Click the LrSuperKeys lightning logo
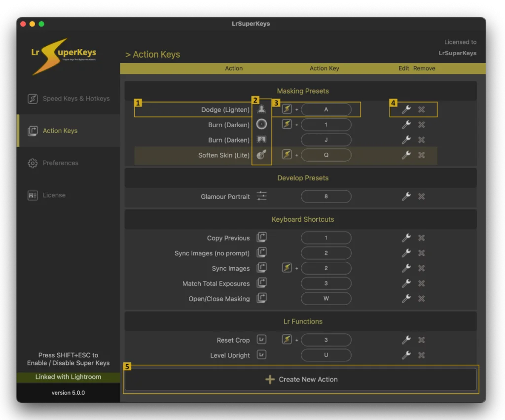Image resolution: width=505 pixels, height=420 pixels. tap(64, 56)
